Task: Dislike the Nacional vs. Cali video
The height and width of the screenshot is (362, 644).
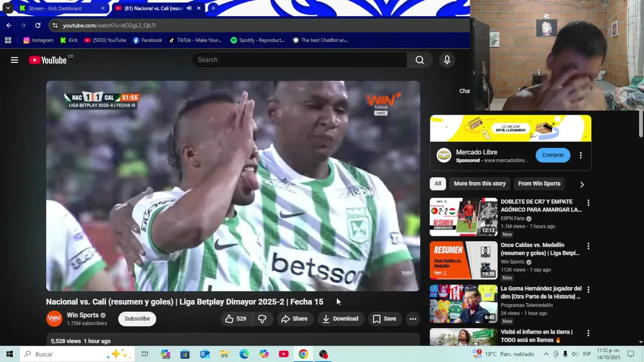Action: 262,319
